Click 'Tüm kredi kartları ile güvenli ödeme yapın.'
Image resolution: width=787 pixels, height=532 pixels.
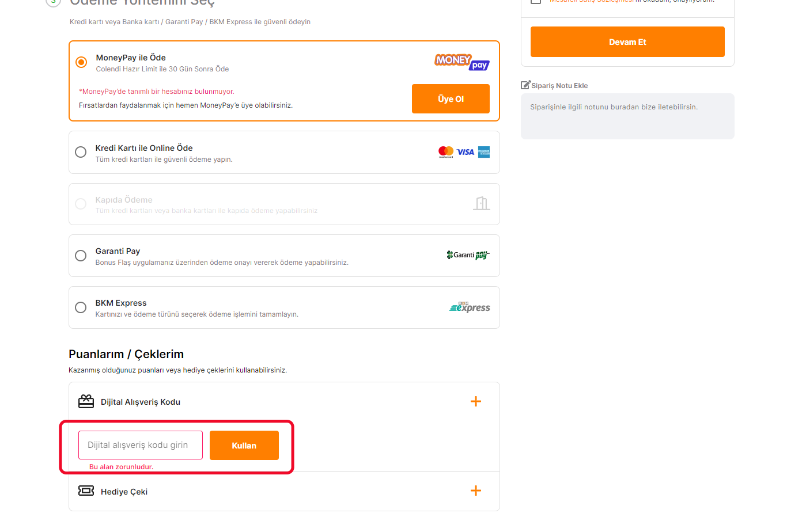[164, 159]
